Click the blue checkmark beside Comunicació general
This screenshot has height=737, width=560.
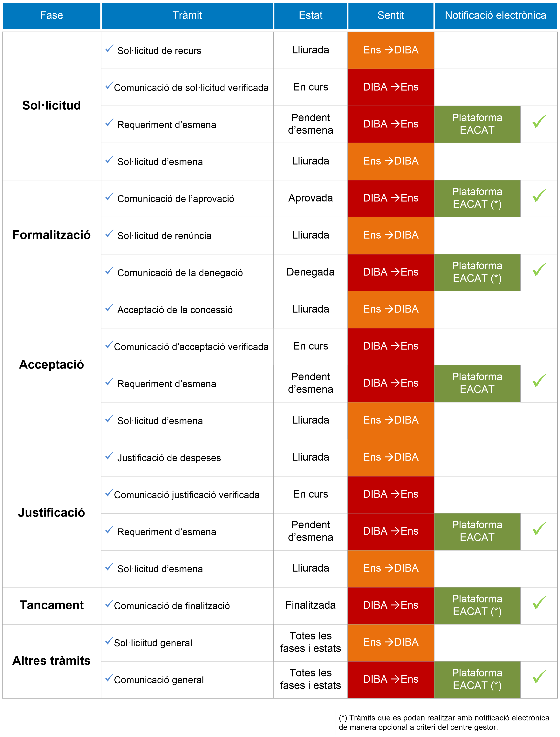coord(109,678)
